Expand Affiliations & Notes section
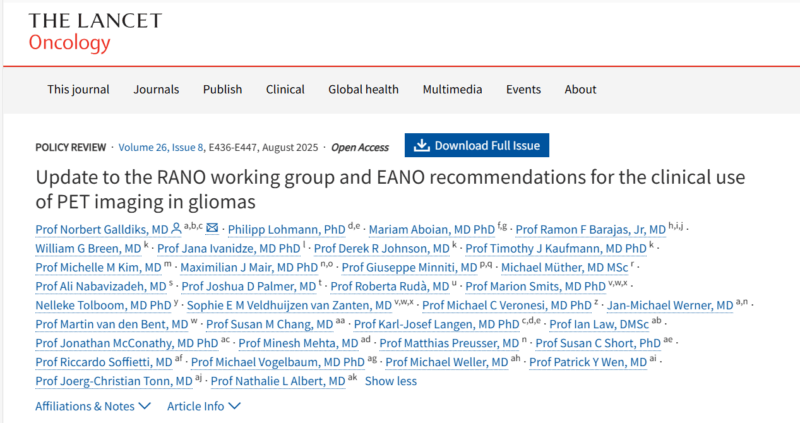800x423 pixels. click(x=93, y=406)
